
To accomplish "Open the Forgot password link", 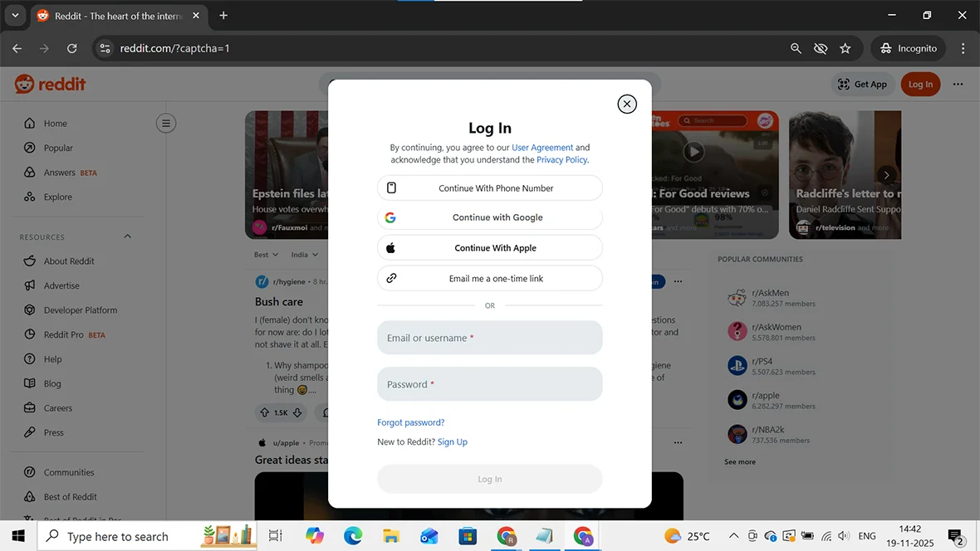I will pyautogui.click(x=410, y=422).
